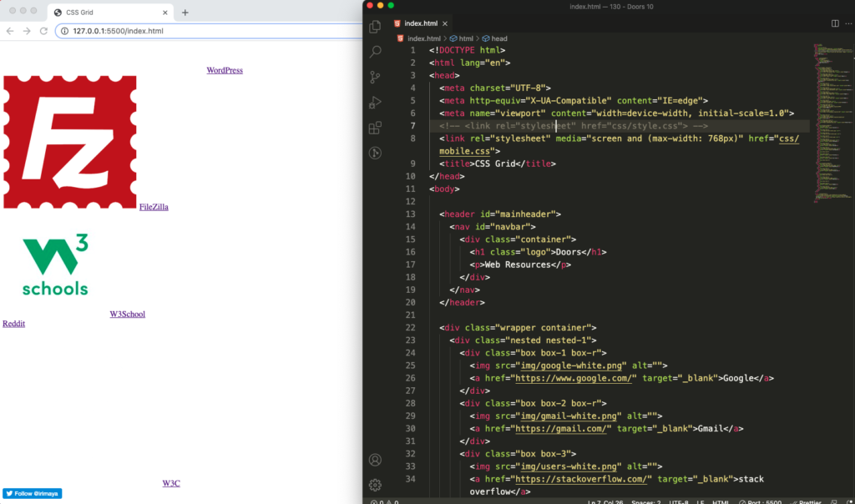The height and width of the screenshot is (504, 855).
Task: Click the DOCTYPE html line
Action: pos(468,50)
